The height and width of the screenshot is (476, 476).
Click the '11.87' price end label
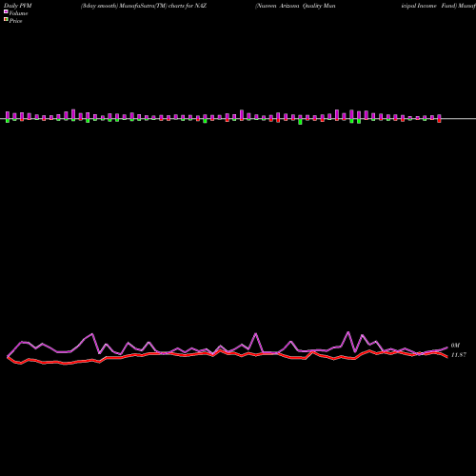pyautogui.click(x=459, y=355)
